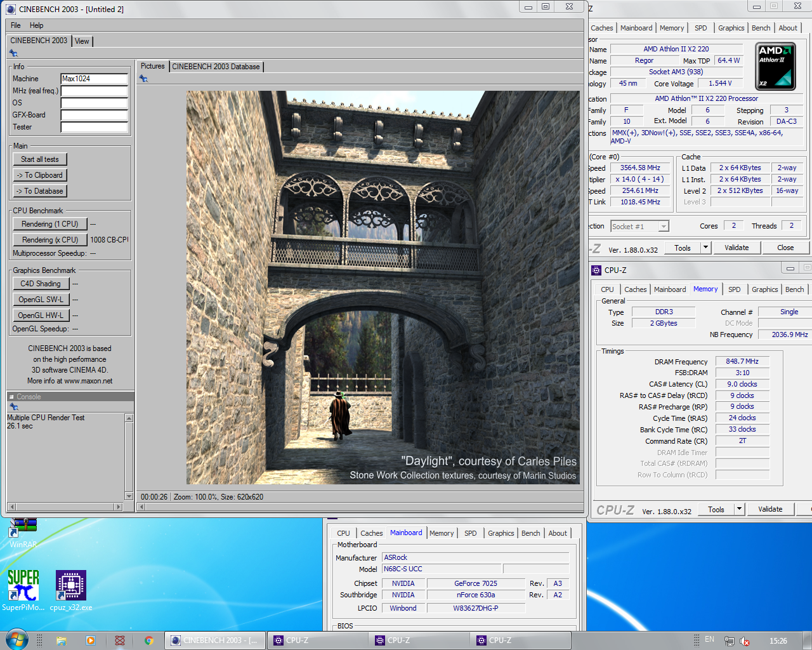Switch to CINEBENCH 2003 Database tab
The image size is (812, 650).
[216, 67]
